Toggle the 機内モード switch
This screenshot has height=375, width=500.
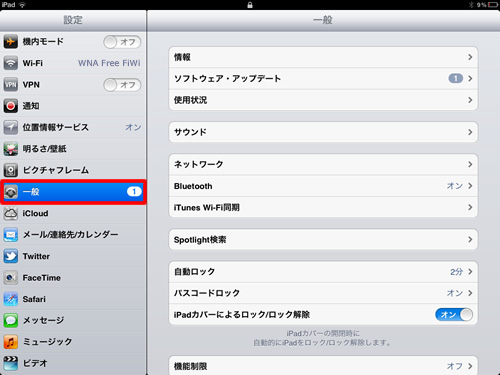tap(122, 42)
